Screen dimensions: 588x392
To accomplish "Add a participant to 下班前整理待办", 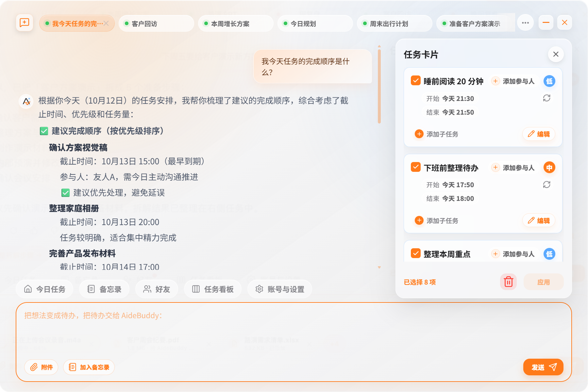I will [513, 168].
